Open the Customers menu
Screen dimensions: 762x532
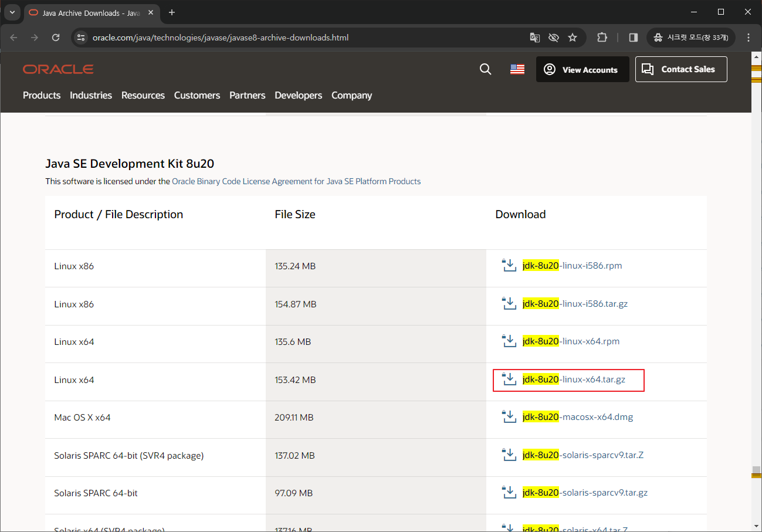(197, 95)
